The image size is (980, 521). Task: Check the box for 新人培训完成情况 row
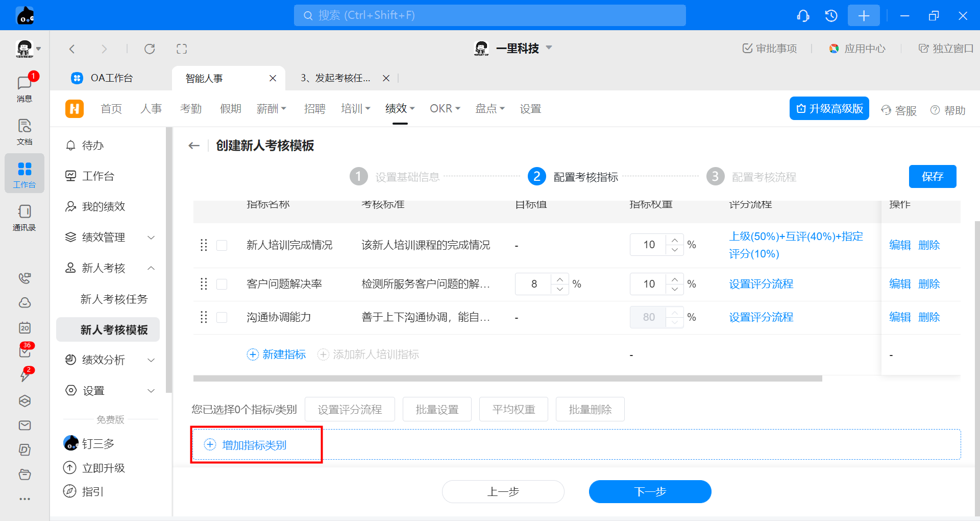[222, 246]
